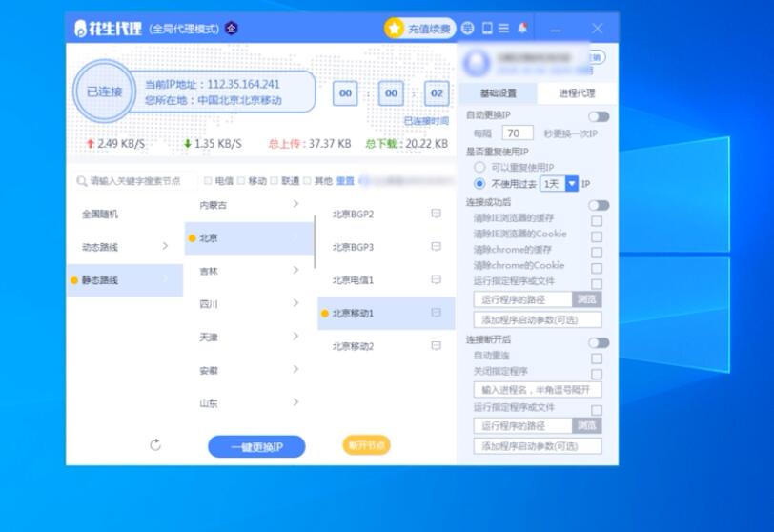Click the 花生代理 logo
This screenshot has width=774, height=532.
click(x=108, y=29)
